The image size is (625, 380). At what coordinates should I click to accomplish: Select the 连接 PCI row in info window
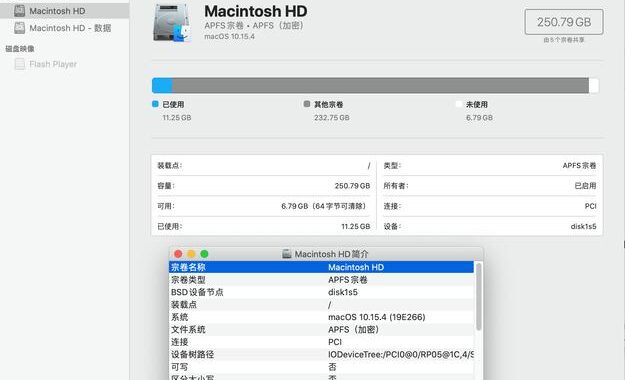321,342
